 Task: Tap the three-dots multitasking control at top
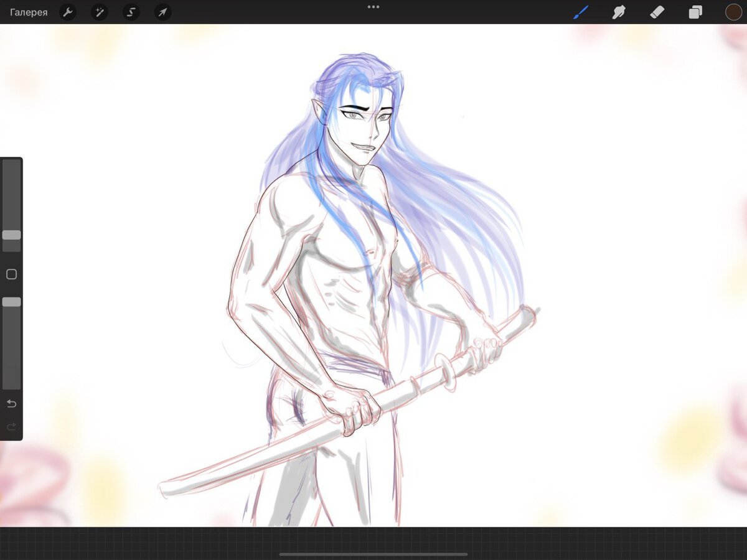tap(374, 7)
